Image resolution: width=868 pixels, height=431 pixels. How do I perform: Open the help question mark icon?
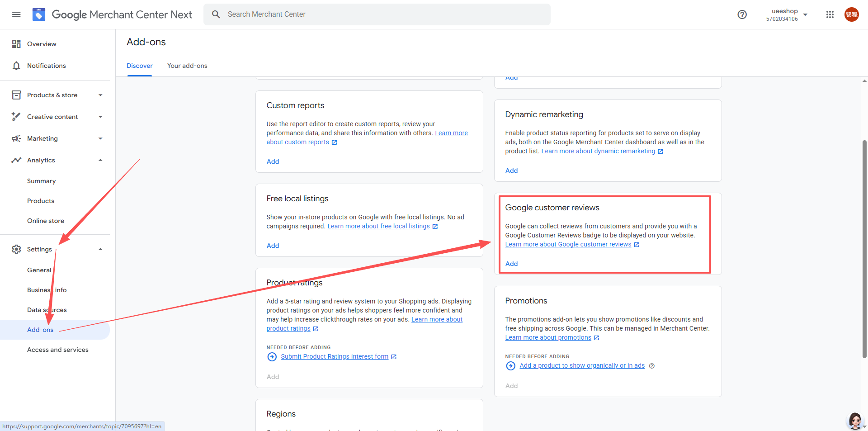(x=742, y=14)
